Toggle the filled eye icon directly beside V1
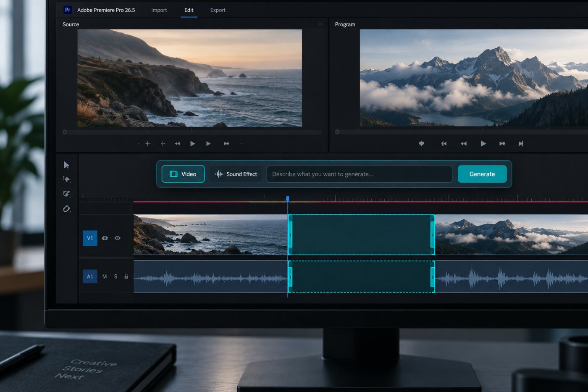The height and width of the screenshot is (392, 588). point(105,238)
